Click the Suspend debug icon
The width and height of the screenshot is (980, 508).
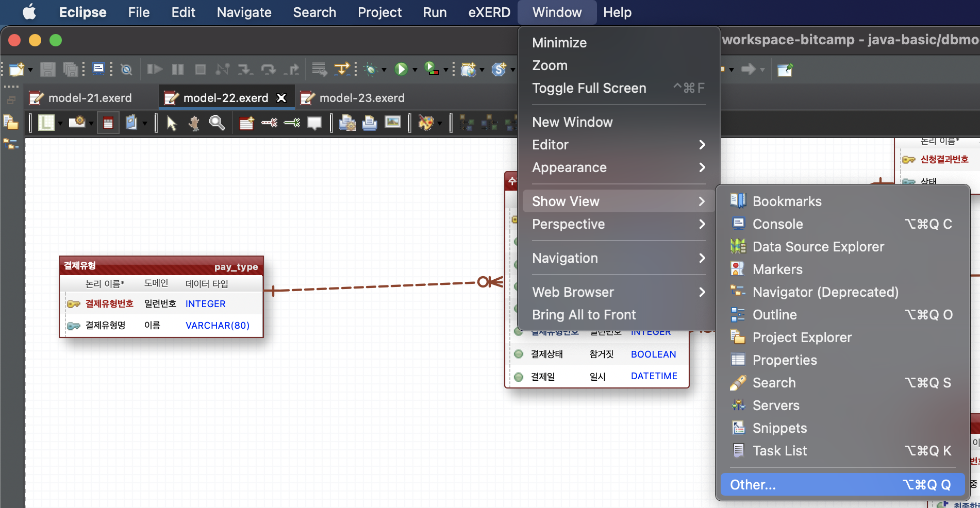178,69
